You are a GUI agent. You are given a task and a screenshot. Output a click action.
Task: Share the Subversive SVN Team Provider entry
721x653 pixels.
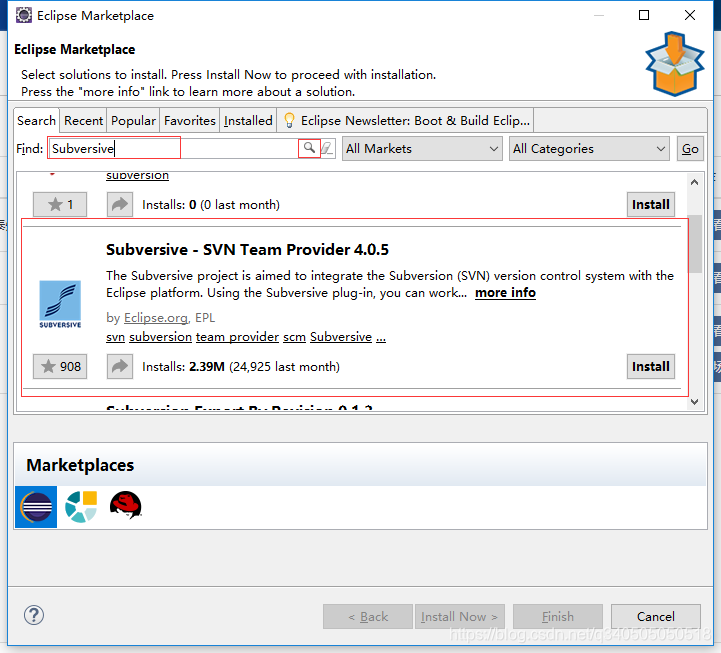(120, 367)
